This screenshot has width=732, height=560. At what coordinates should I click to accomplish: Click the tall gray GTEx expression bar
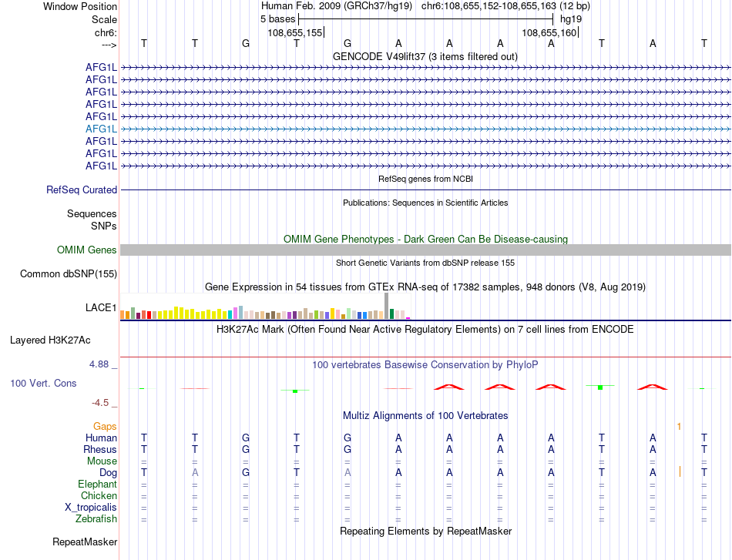(x=386, y=306)
